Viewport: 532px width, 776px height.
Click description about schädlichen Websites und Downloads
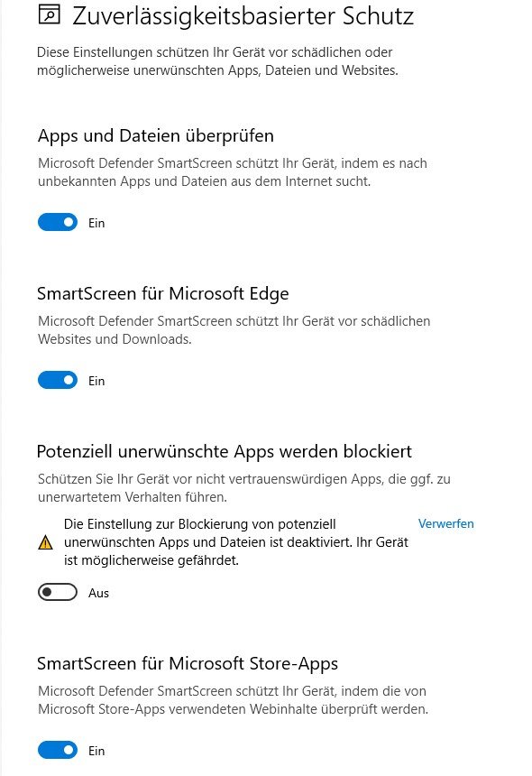234,330
